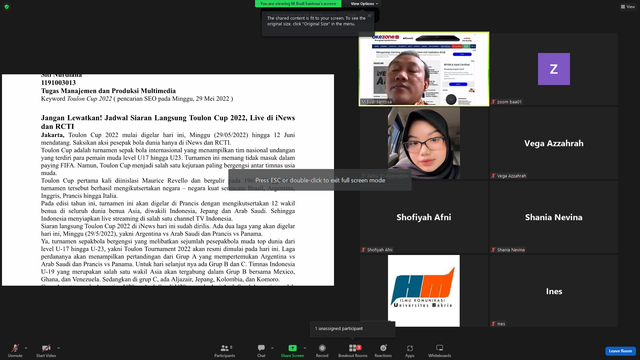Click the student number 1191003013
This screenshot has height=360, width=640.
pyautogui.click(x=58, y=83)
